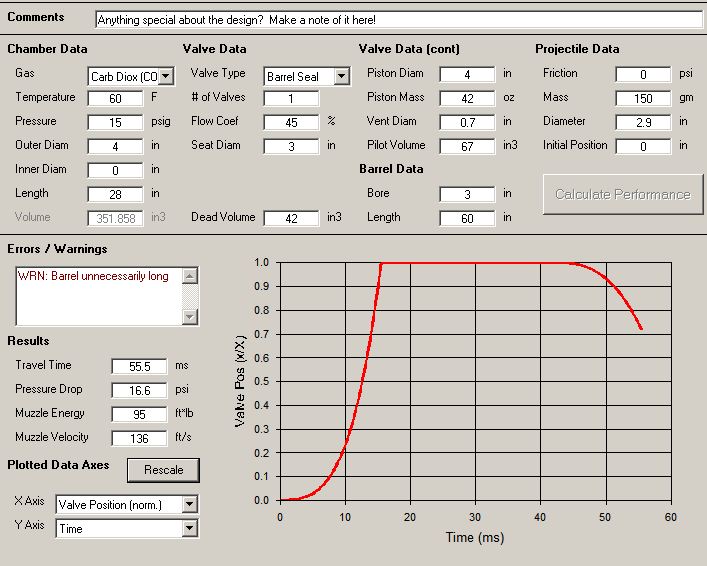Click the Comments text field
Screen dimensions: 707x566
coord(398,20)
